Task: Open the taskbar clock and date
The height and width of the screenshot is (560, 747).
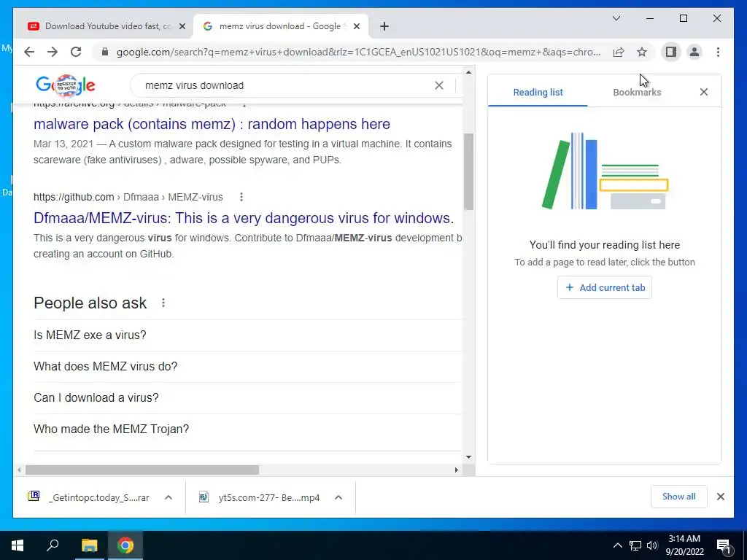Action: [x=684, y=545]
